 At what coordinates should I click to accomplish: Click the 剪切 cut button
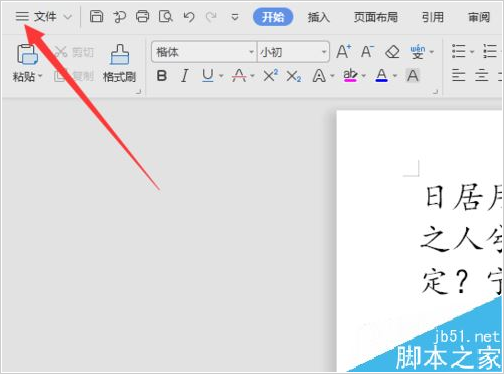pyautogui.click(x=74, y=52)
